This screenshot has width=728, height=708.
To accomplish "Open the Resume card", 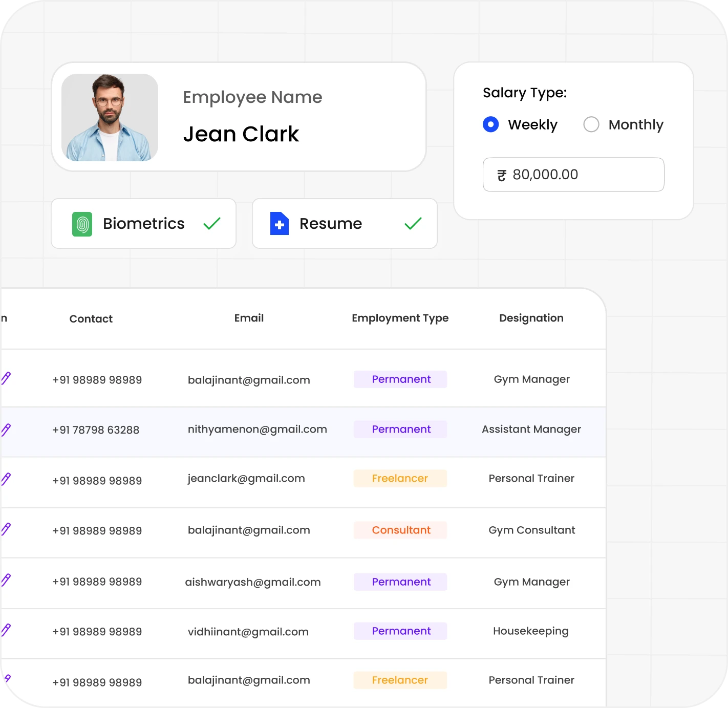I will pos(345,223).
